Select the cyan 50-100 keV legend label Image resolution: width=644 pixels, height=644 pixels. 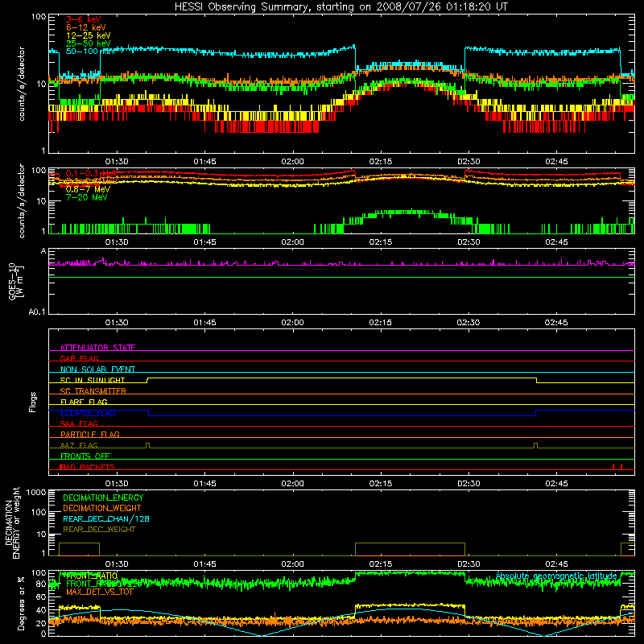pyautogui.click(x=91, y=52)
